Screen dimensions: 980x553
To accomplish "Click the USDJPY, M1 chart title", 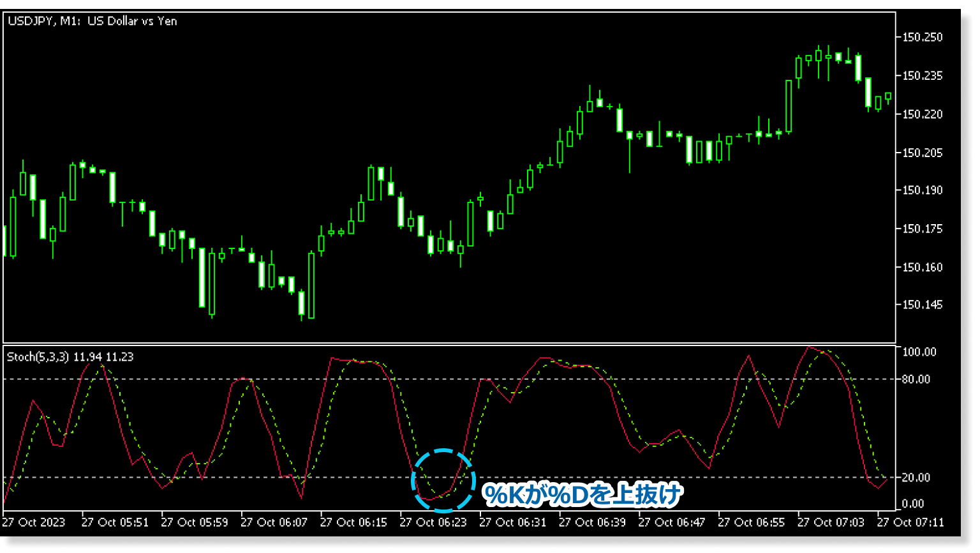I will click(93, 21).
